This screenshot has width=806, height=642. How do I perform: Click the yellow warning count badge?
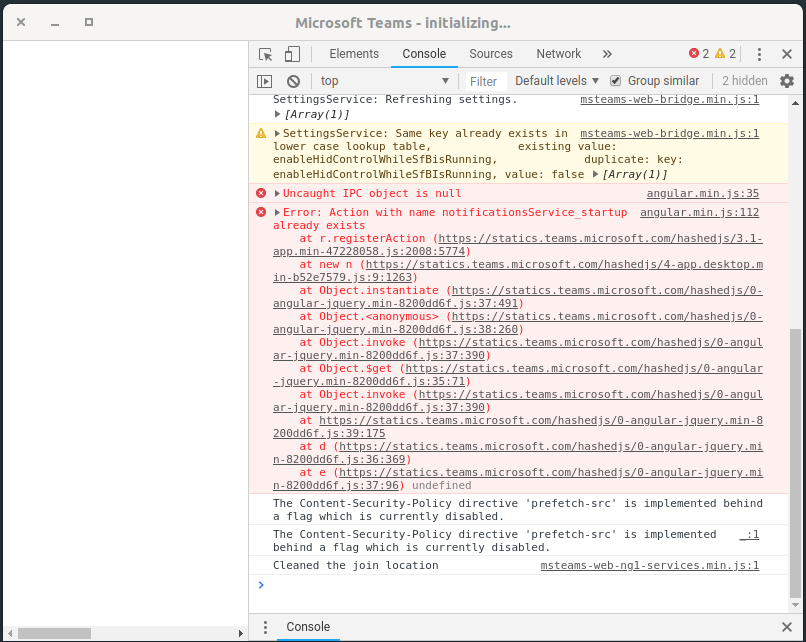tap(725, 53)
